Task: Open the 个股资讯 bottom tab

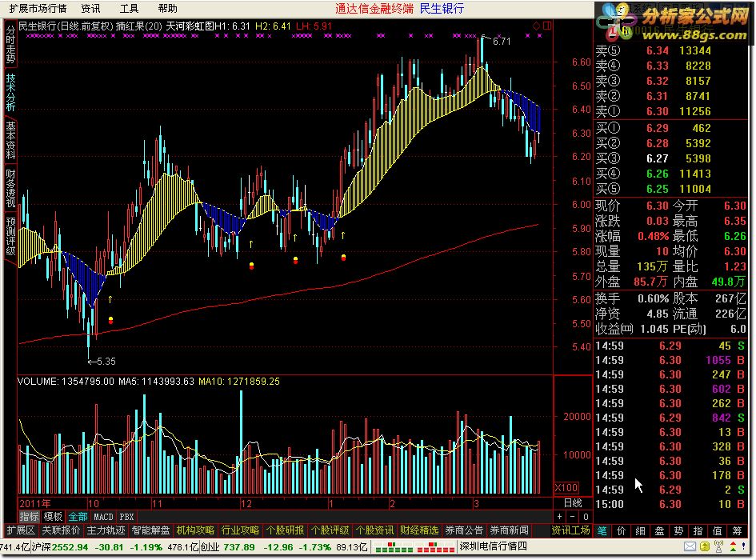Action: [374, 530]
